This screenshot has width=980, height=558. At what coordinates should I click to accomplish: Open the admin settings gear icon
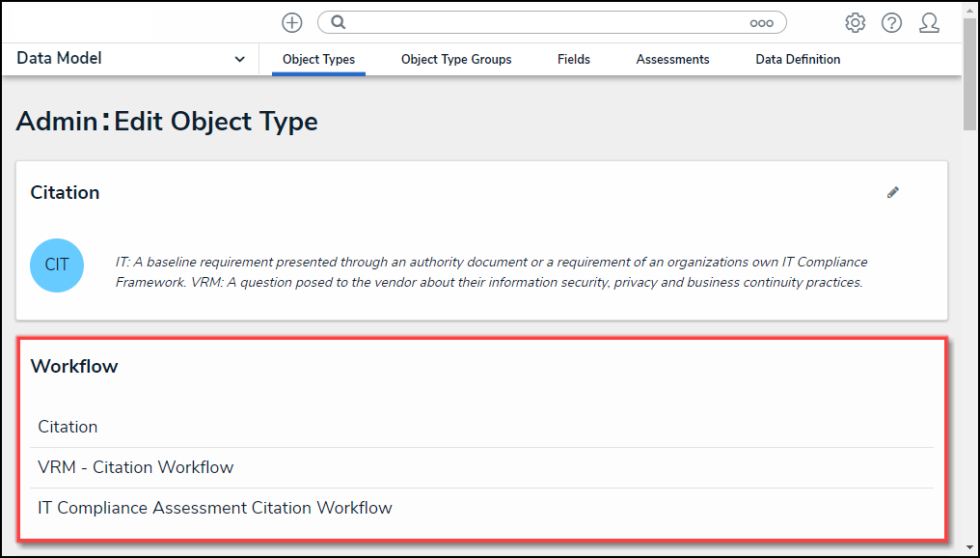coord(855,22)
